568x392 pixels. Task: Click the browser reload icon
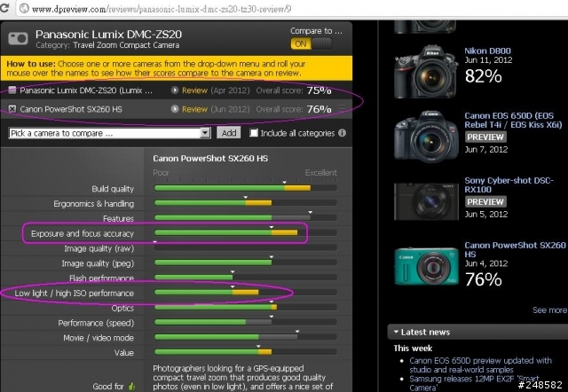(x=4, y=8)
